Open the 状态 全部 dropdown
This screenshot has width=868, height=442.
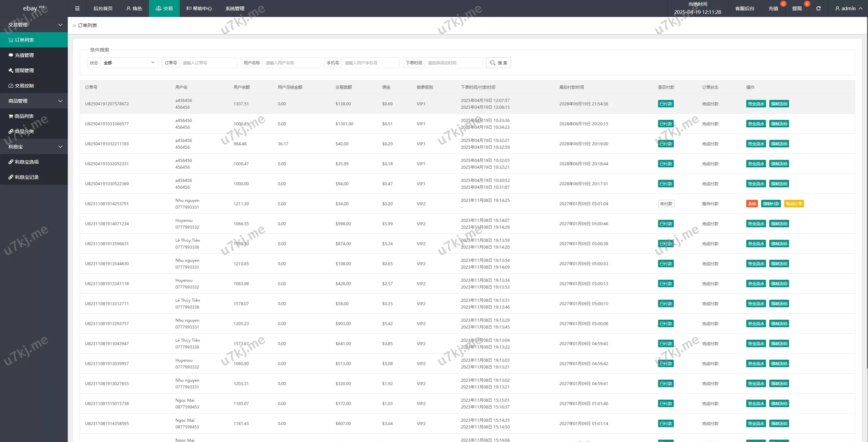129,63
